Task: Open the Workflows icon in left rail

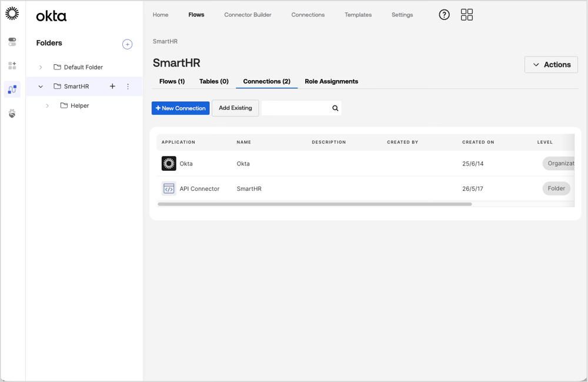Action: point(12,89)
